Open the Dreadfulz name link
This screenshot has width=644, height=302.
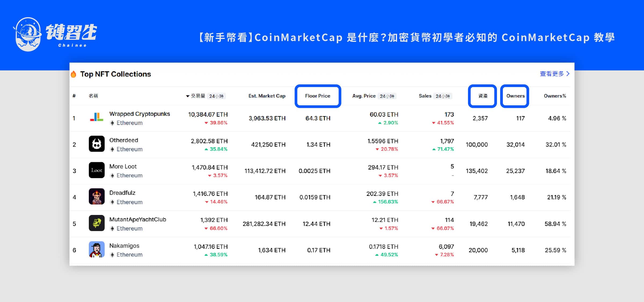122,193
